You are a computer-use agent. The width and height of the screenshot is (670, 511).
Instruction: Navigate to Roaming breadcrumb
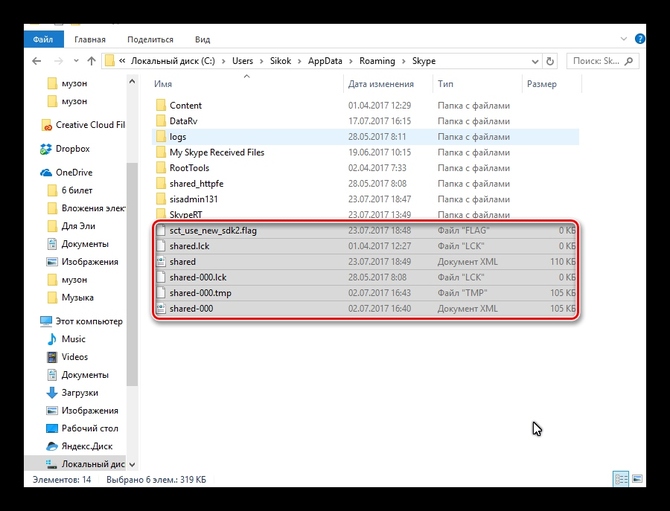click(x=377, y=61)
